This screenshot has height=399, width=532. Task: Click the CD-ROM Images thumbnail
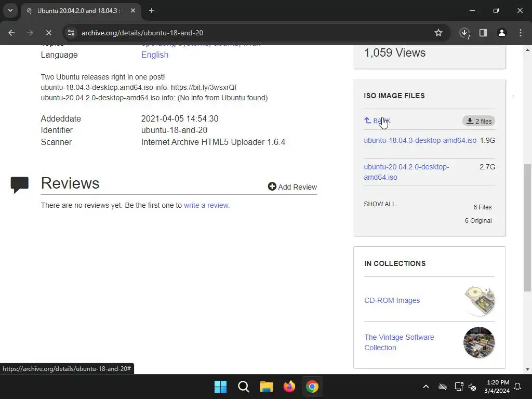tap(479, 301)
